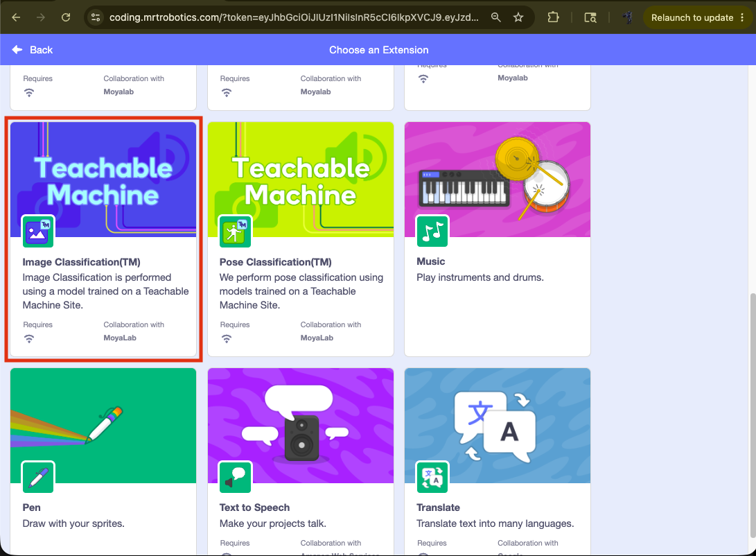Click the Pose Classification(TM) title
Screen dimensions: 756x556
coord(275,262)
